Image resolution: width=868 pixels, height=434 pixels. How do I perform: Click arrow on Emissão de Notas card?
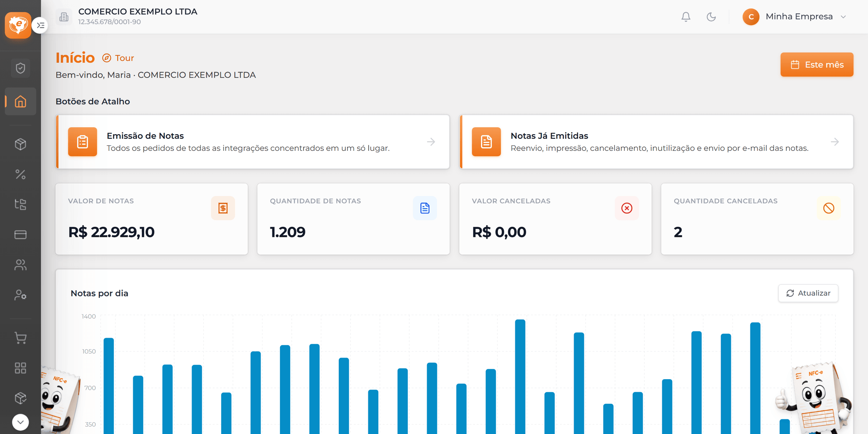[x=431, y=142]
